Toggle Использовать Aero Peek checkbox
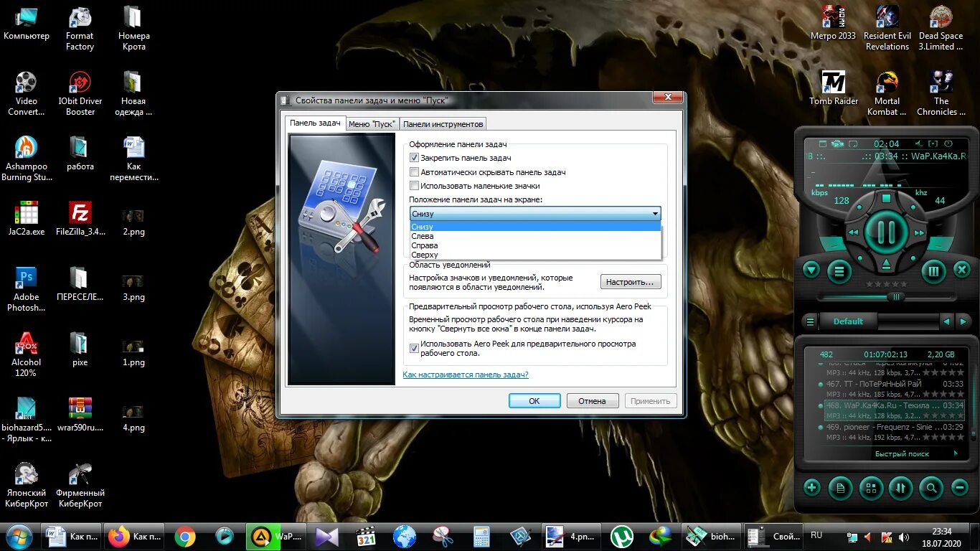The height and width of the screenshot is (551, 980). point(414,348)
